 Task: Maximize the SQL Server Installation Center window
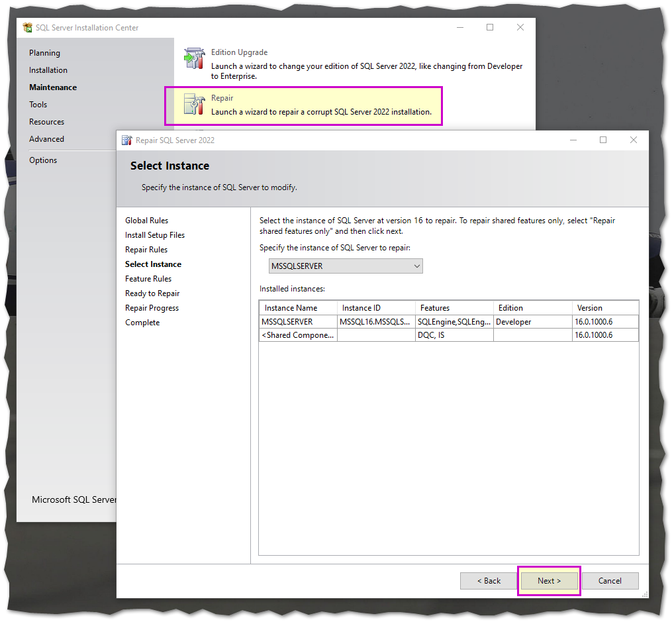click(490, 27)
